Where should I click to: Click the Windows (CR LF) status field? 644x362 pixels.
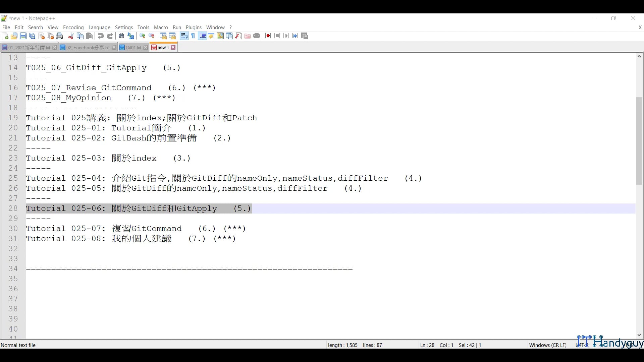click(x=547, y=345)
